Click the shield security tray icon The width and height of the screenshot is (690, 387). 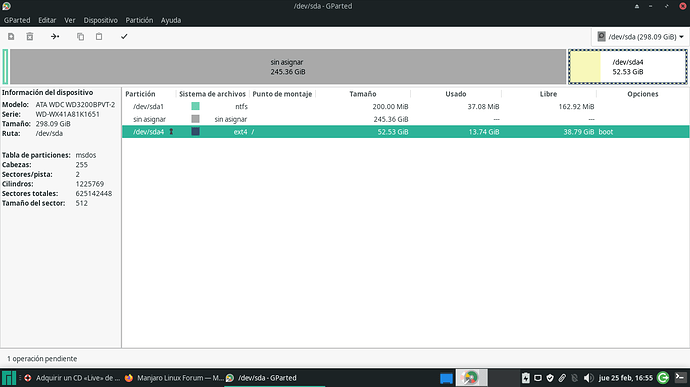pos(550,378)
